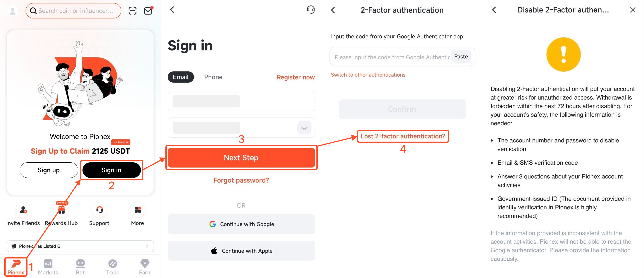
Task: Go back from 2-Factor authentication page
Action: (333, 10)
